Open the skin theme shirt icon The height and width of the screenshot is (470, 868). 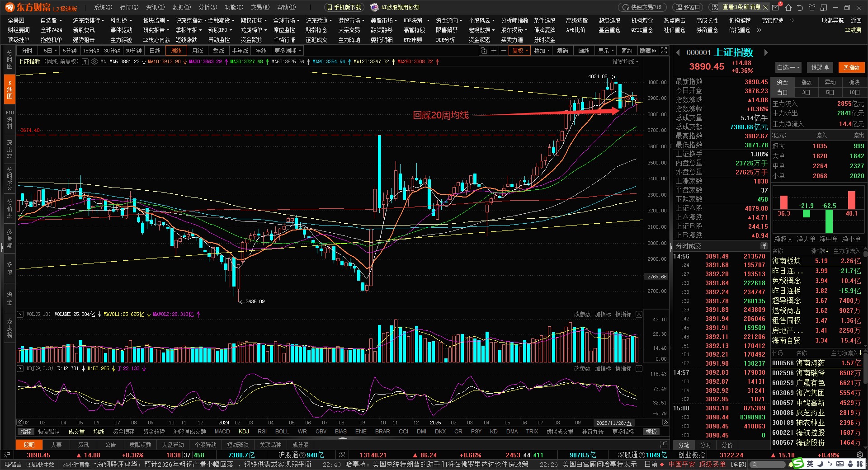point(812,7)
